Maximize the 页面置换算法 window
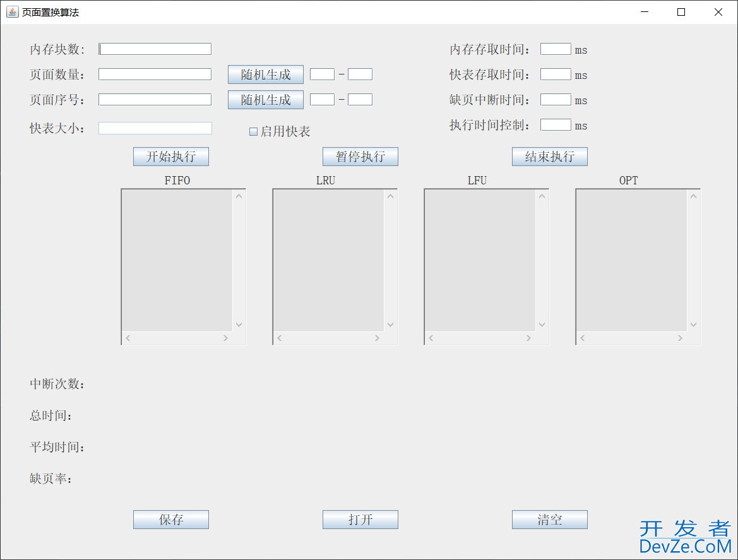 click(681, 12)
